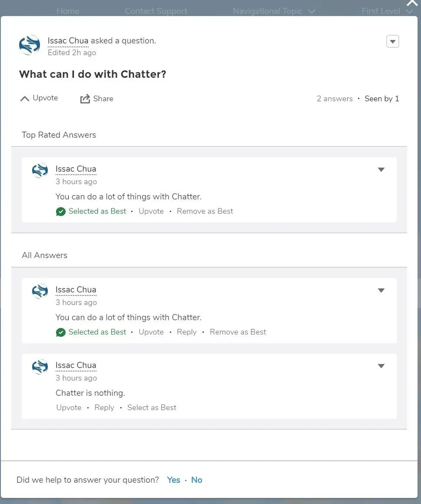Click the Share icon below the question
Screen dimensions: 421x504
click(x=85, y=99)
